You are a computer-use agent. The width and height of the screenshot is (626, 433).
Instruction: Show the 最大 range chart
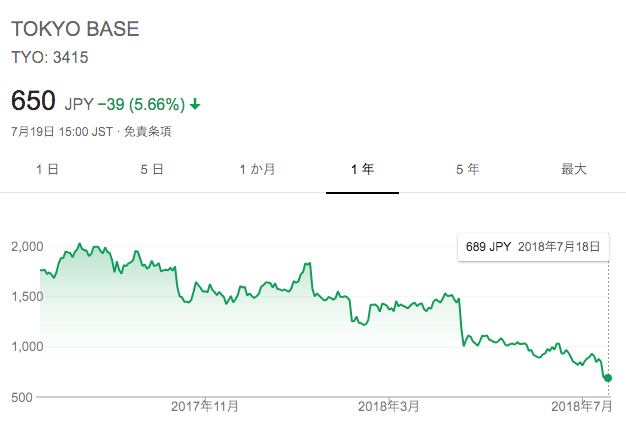click(x=573, y=170)
